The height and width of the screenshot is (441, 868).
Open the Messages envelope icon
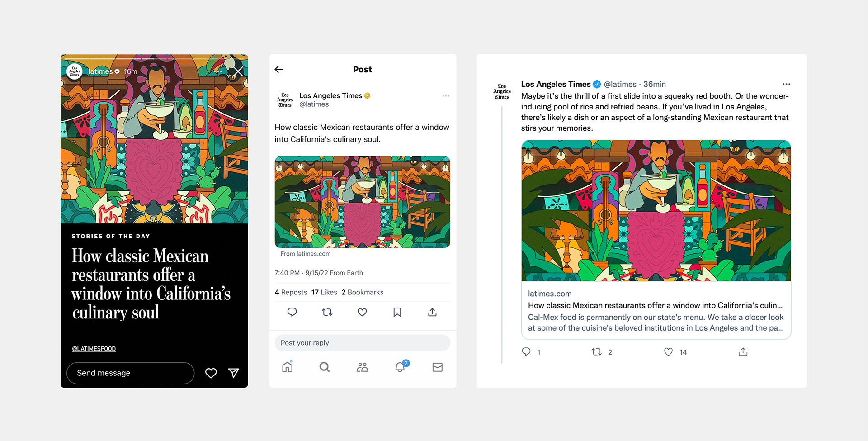point(438,367)
